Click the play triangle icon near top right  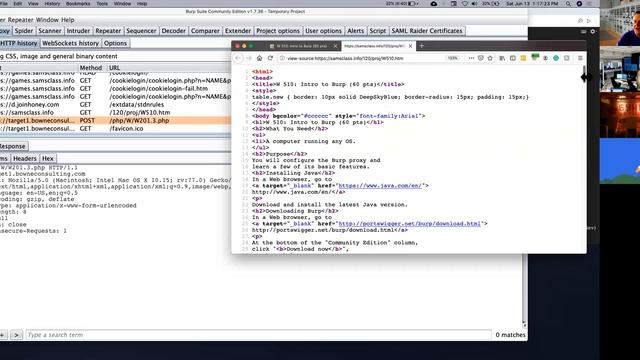point(589,21)
